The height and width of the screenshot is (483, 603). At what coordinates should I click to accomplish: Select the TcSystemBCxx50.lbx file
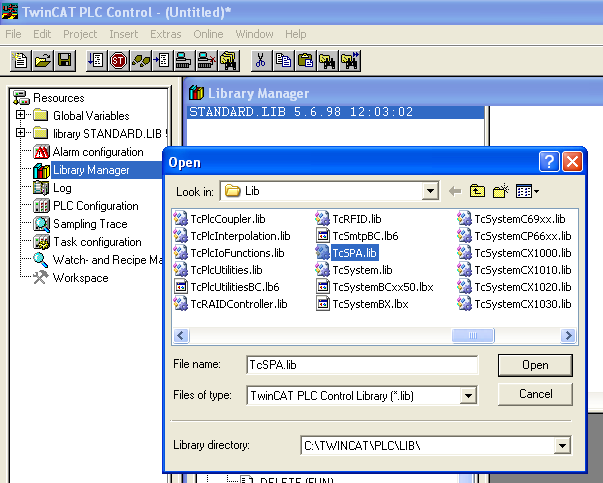pyautogui.click(x=383, y=287)
